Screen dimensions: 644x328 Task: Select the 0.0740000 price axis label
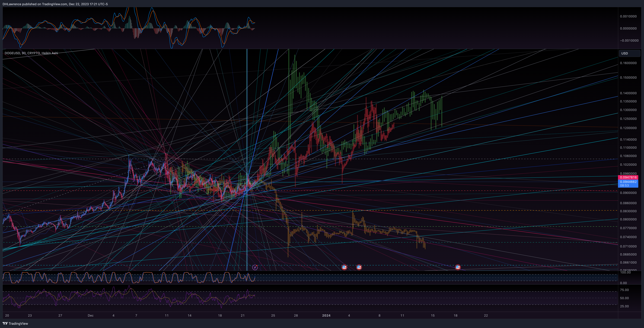tap(628, 237)
